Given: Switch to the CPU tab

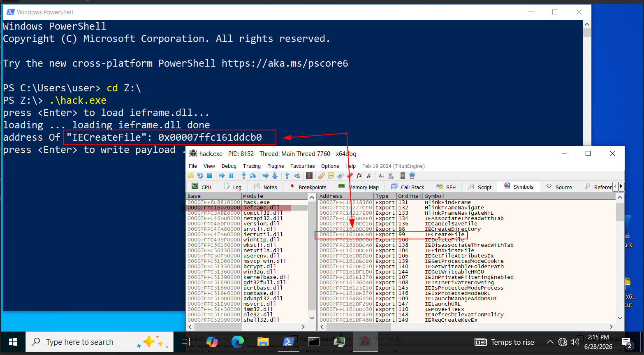Looking at the screenshot, I should tap(202, 187).
